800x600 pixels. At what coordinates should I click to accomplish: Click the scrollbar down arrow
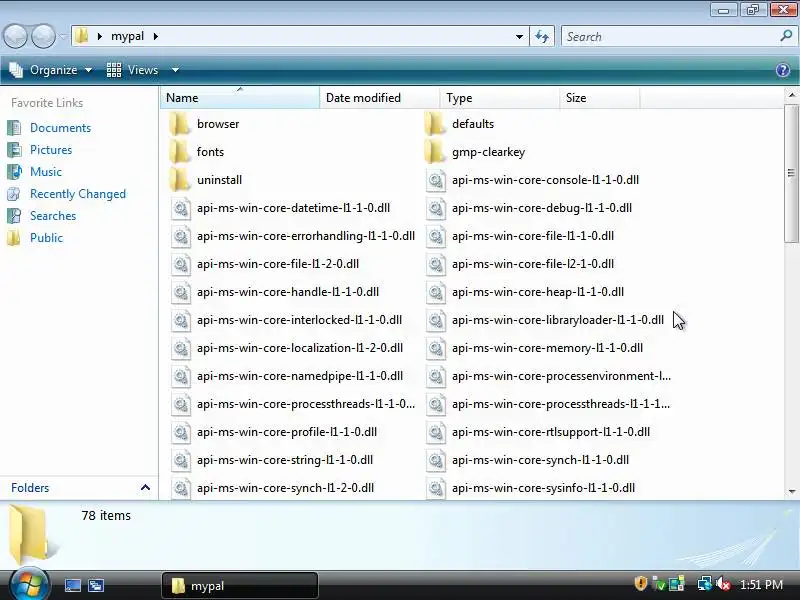791,491
